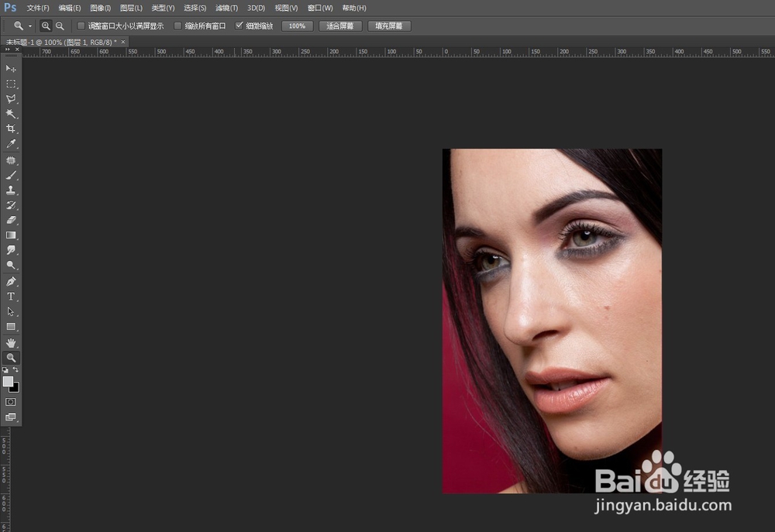Open the 窗口(W) menu
775x532 pixels.
pos(320,8)
